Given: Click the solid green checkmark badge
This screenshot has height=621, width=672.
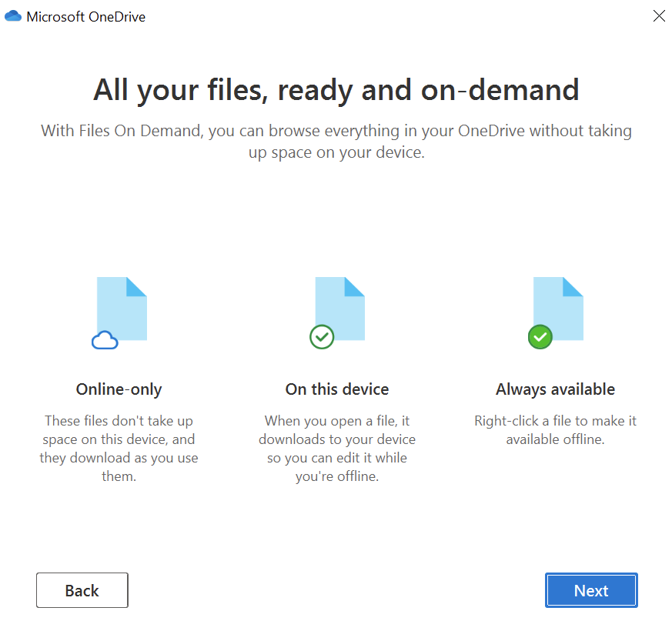Looking at the screenshot, I should [x=540, y=336].
